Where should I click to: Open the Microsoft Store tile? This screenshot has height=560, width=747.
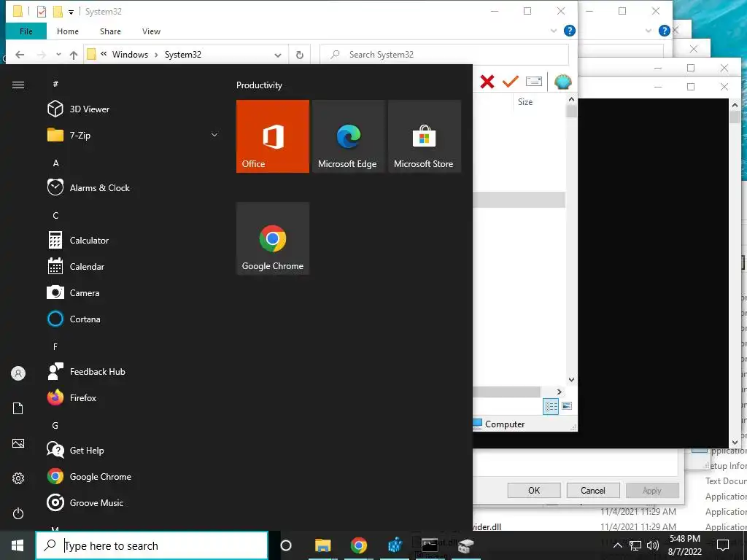click(x=425, y=136)
